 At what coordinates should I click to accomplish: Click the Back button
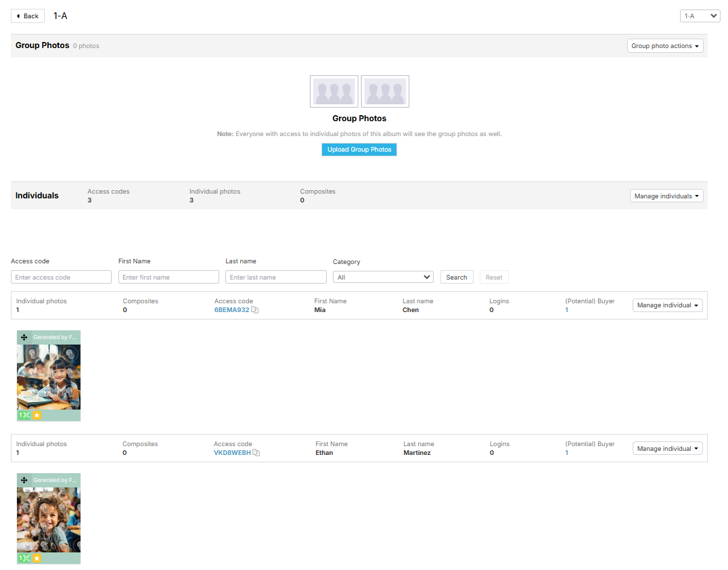coord(27,16)
